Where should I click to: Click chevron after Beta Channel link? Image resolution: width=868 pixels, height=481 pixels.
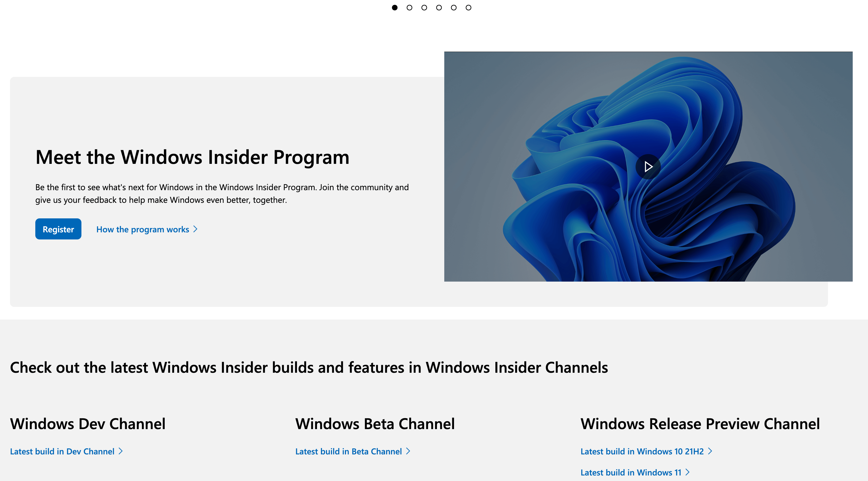[408, 451]
